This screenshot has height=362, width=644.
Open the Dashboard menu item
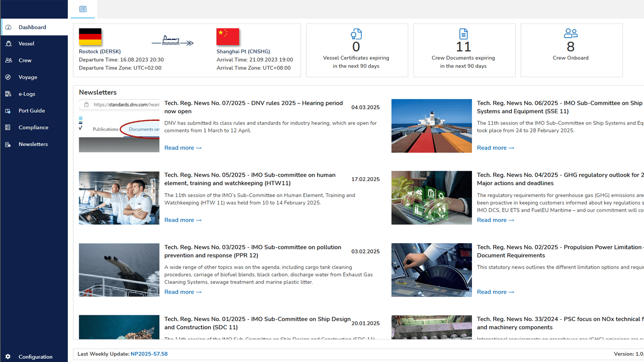tap(32, 27)
